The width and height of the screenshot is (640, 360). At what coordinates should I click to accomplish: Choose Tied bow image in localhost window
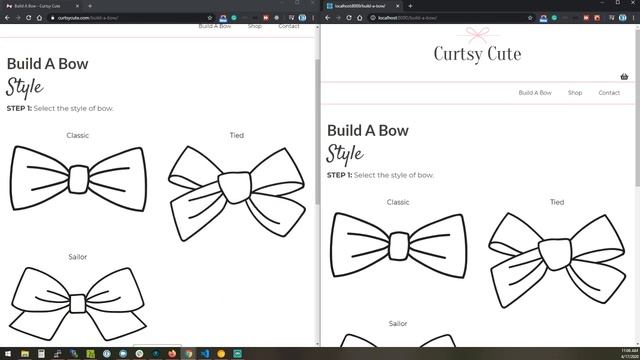[557, 260]
